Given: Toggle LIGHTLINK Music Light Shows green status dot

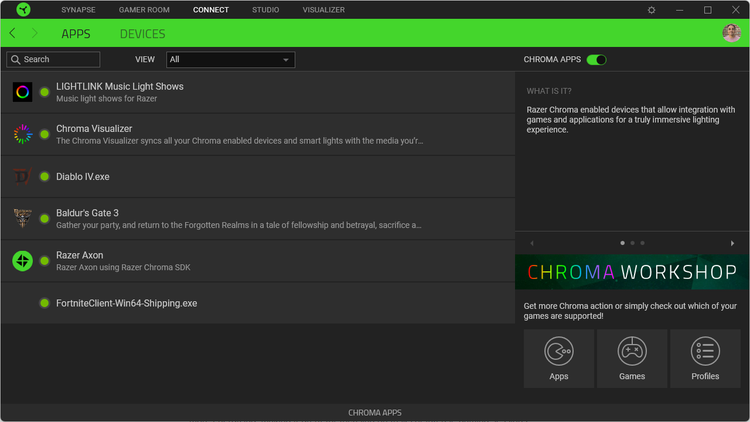Looking at the screenshot, I should click(x=44, y=92).
